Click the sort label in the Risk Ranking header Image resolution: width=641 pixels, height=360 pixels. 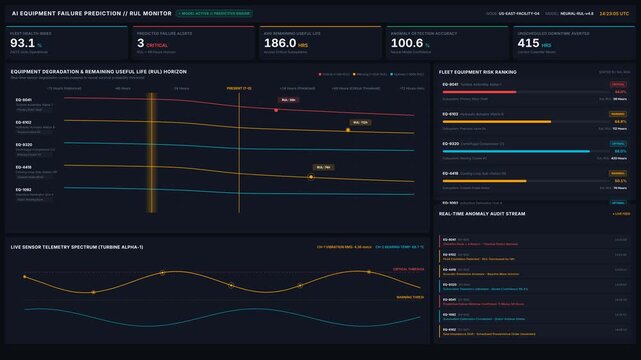(x=614, y=72)
